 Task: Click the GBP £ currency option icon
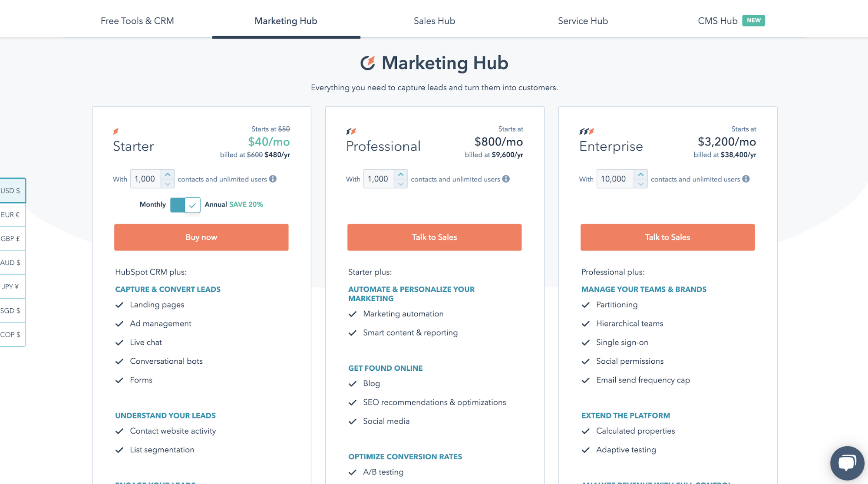[11, 238]
